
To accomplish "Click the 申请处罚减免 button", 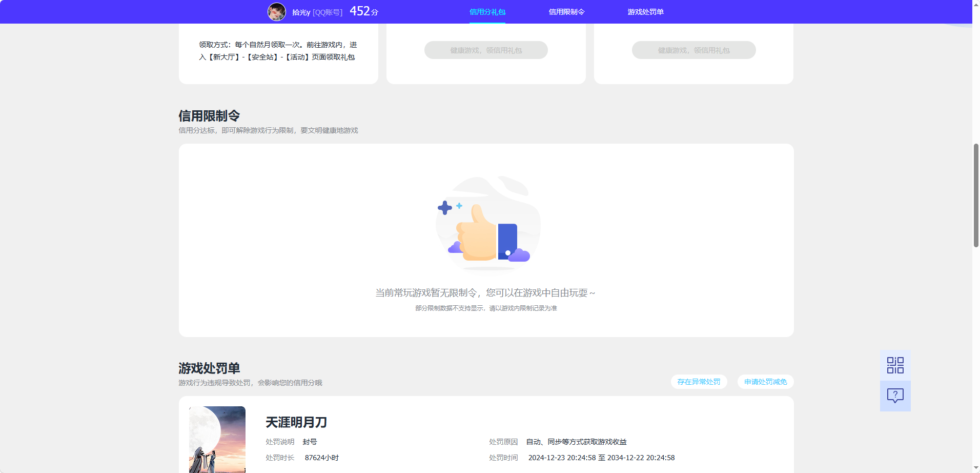I will (x=765, y=382).
